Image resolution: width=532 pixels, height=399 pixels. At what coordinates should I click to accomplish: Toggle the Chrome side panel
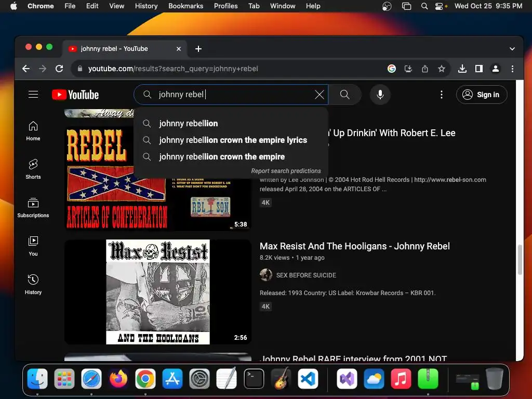pos(478,69)
